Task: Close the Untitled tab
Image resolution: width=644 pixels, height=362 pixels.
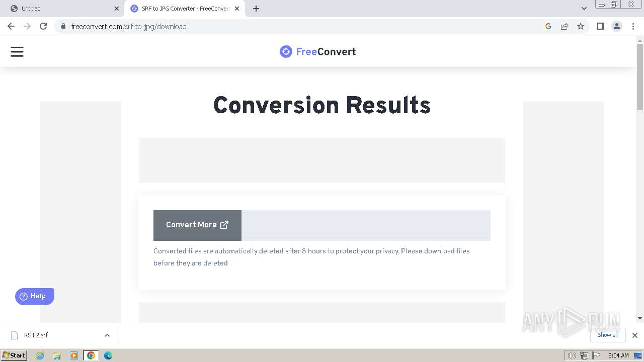Action: click(x=117, y=9)
